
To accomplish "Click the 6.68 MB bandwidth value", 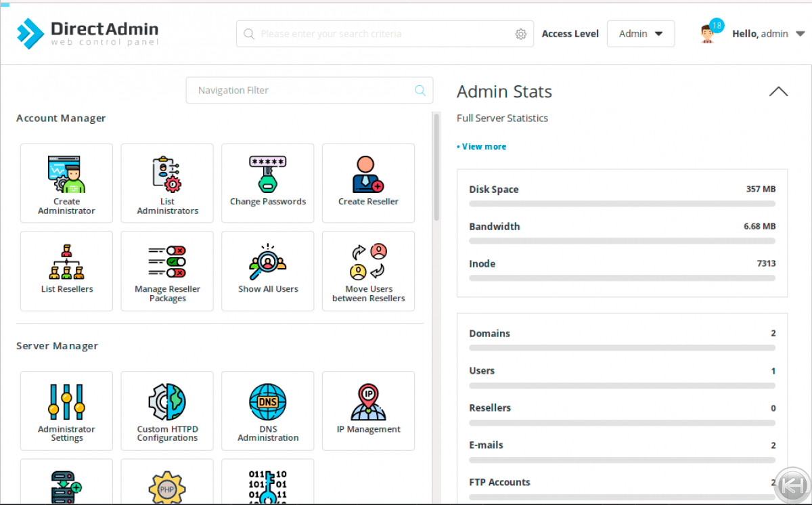I will click(x=759, y=227).
